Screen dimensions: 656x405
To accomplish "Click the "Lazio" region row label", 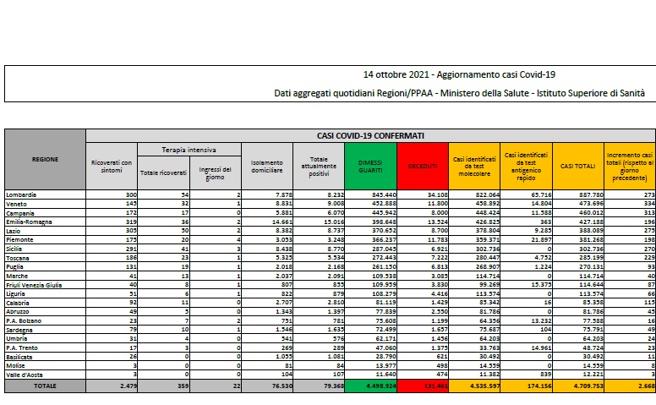I will pyautogui.click(x=13, y=231).
